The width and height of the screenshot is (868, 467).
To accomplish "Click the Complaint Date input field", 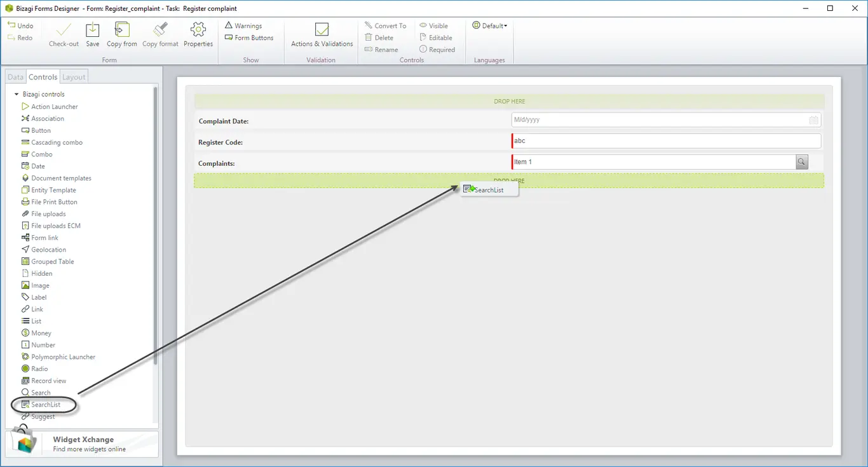I will tap(666, 119).
